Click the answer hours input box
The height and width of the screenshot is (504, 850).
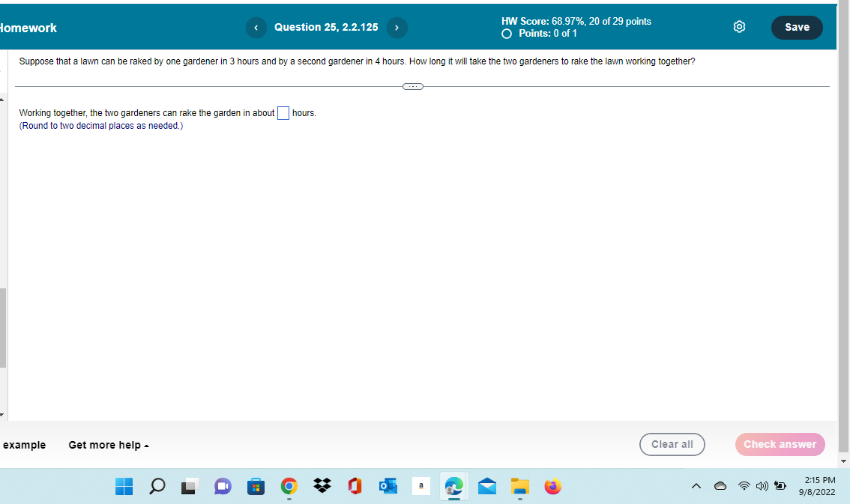coord(283,112)
